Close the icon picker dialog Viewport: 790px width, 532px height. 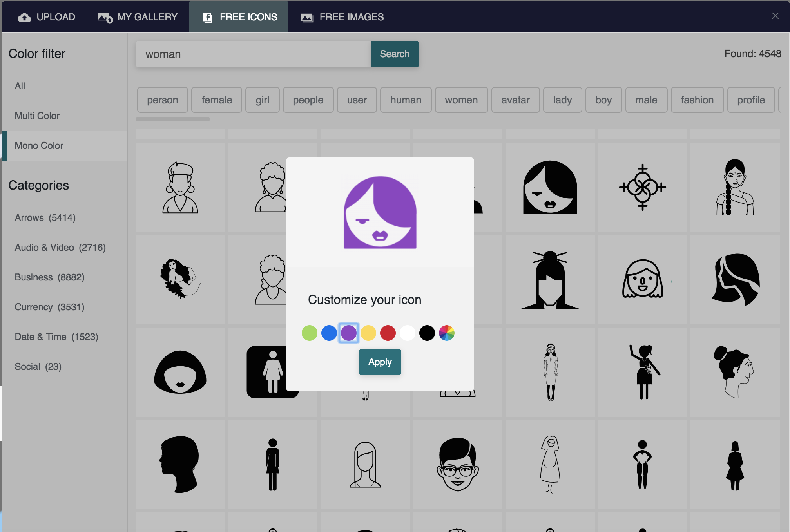[x=775, y=16]
